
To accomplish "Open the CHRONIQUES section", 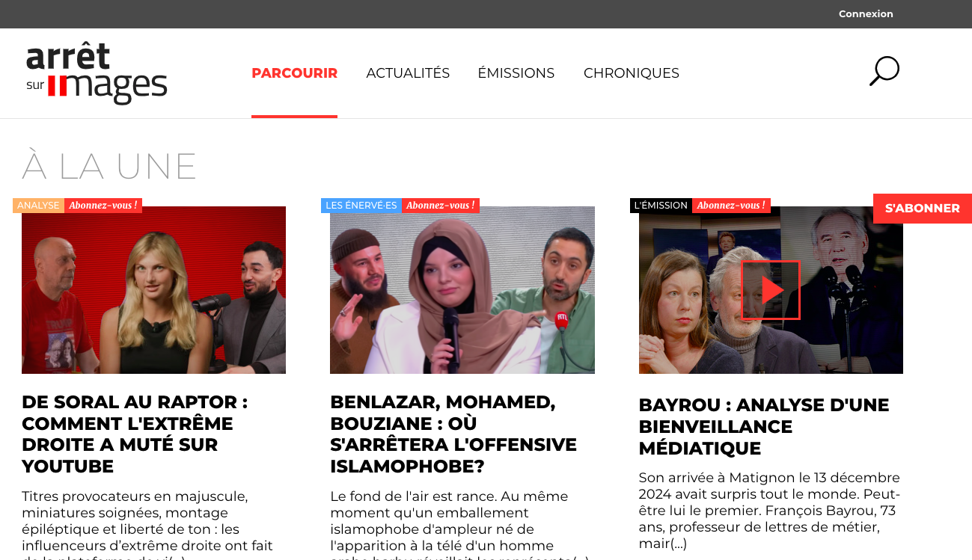I will pos(632,73).
